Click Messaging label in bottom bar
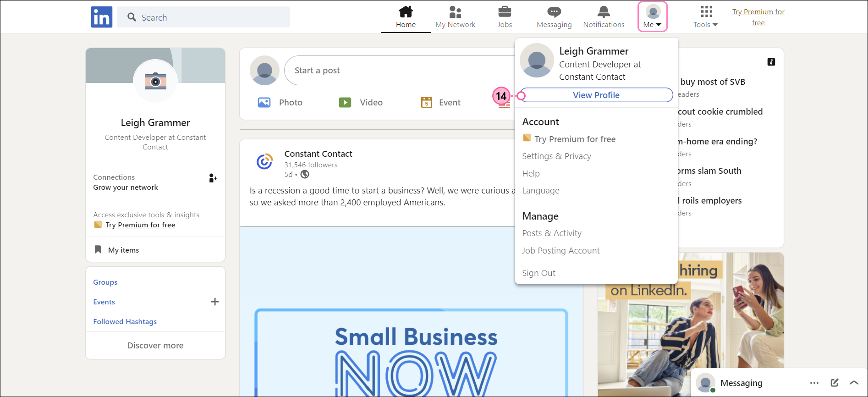 click(741, 383)
